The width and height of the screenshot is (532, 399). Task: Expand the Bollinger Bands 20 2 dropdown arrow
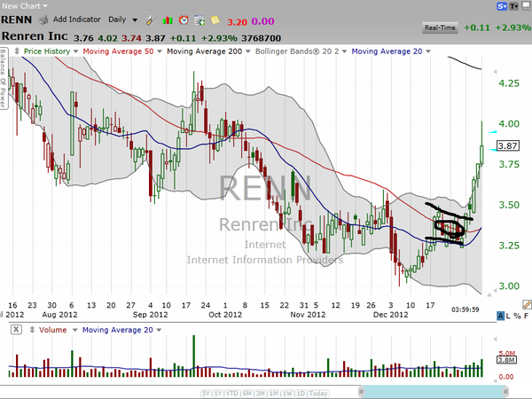[344, 51]
